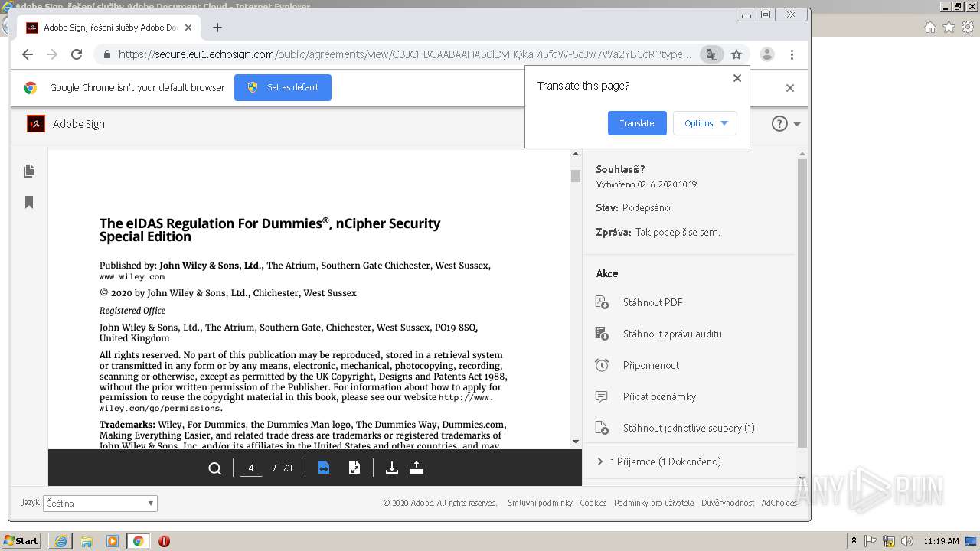
Task: Click the search magnifier in PDF toolbar
Action: [215, 468]
